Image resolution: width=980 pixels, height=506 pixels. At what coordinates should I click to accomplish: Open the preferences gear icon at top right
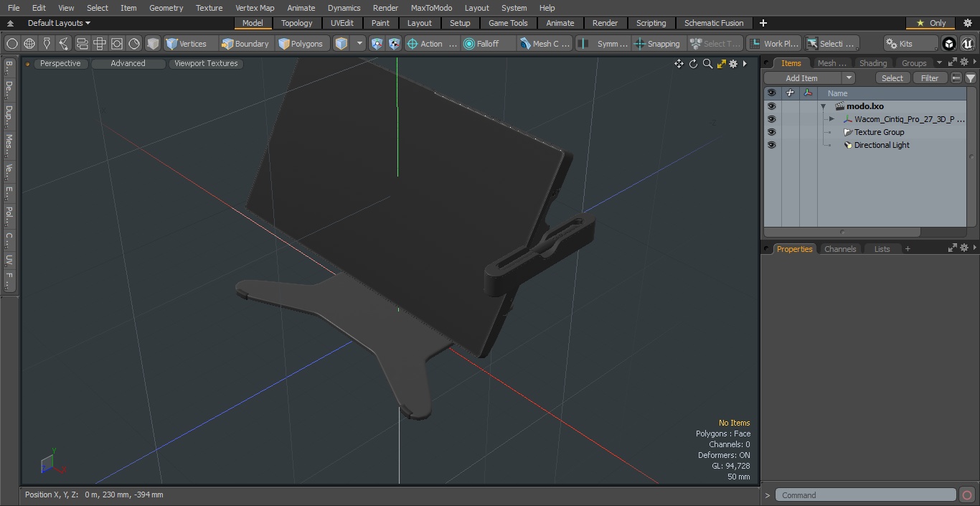coord(967,23)
